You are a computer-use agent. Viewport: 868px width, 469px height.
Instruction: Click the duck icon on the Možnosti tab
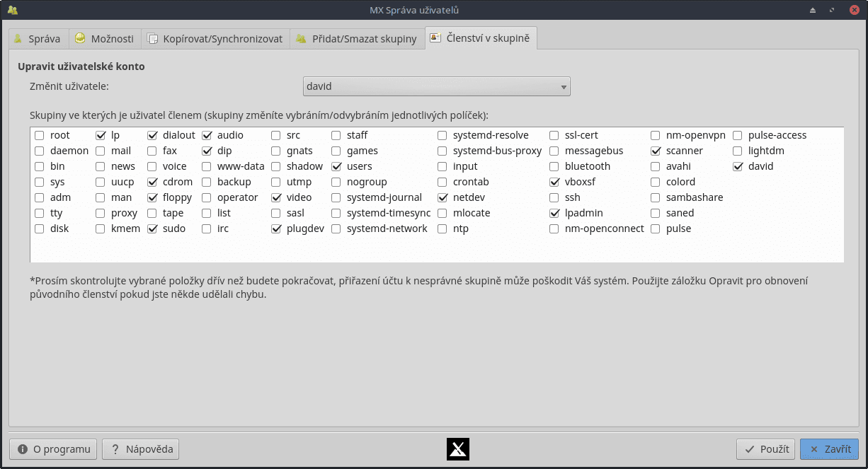point(80,39)
